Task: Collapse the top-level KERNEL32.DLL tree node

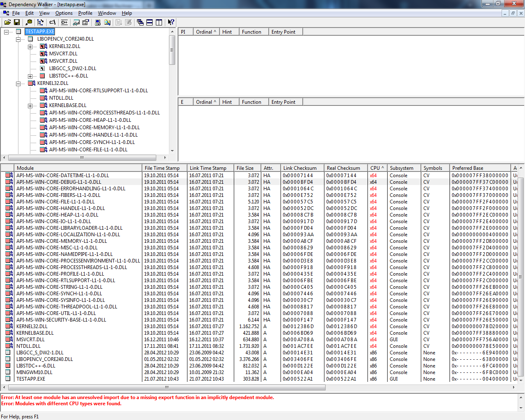Action: tap(18, 83)
